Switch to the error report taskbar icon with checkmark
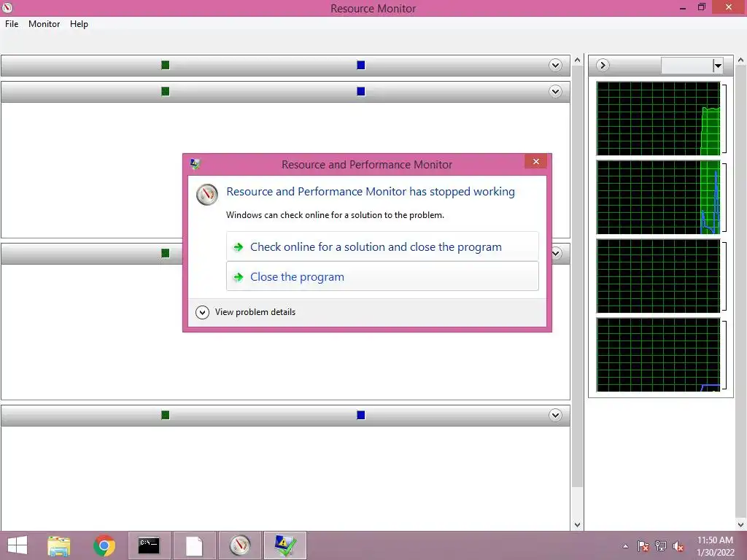The width and height of the screenshot is (747, 560). tap(285, 545)
